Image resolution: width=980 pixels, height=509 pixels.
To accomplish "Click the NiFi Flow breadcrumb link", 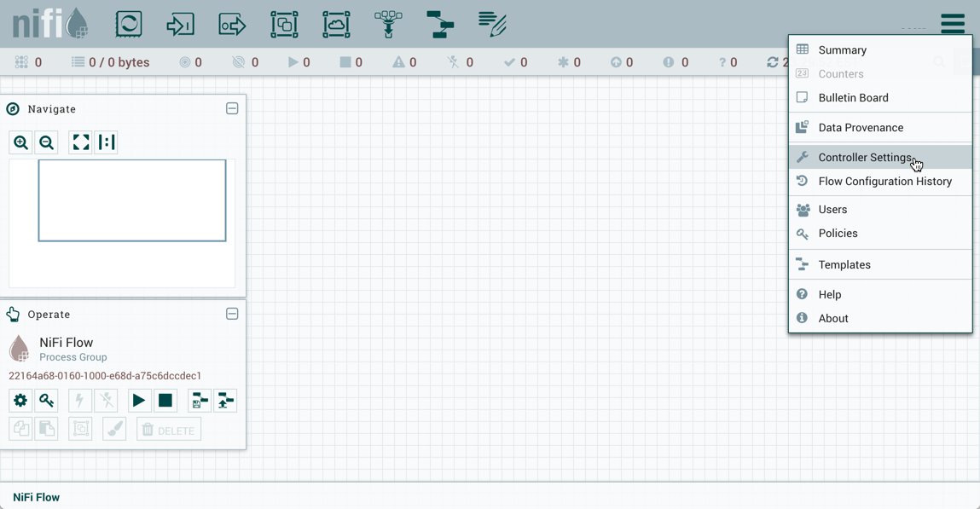I will 37,497.
